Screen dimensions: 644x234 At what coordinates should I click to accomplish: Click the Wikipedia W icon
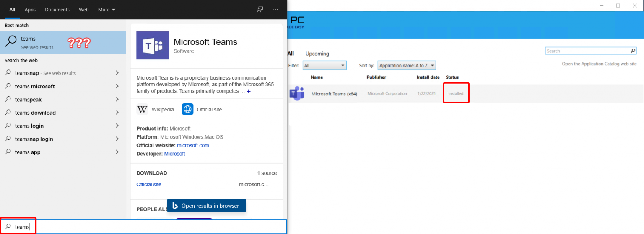click(142, 109)
